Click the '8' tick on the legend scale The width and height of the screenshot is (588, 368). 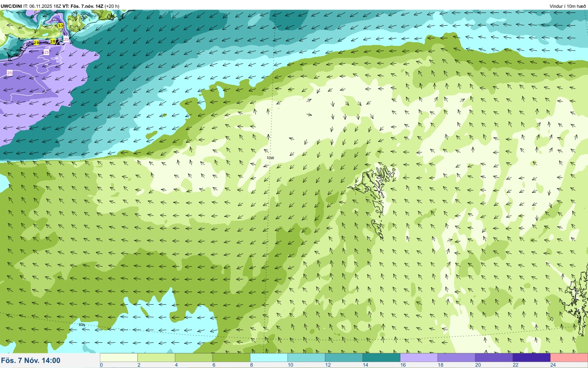point(251,365)
